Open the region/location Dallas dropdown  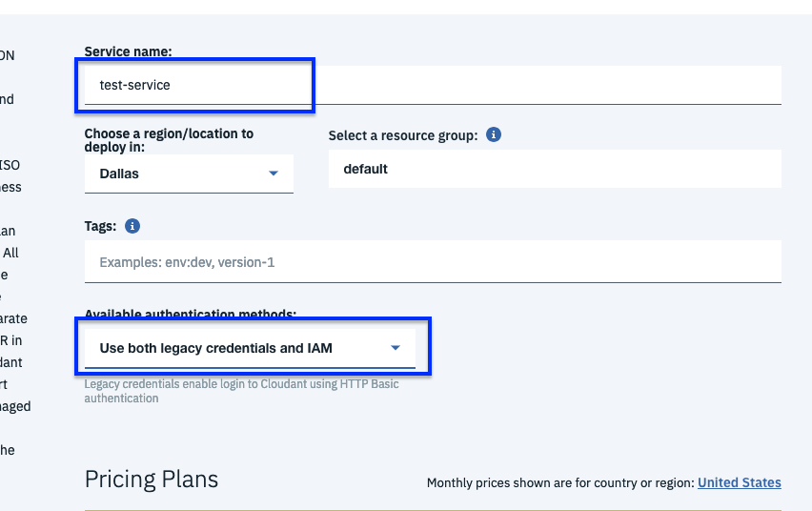pos(189,174)
